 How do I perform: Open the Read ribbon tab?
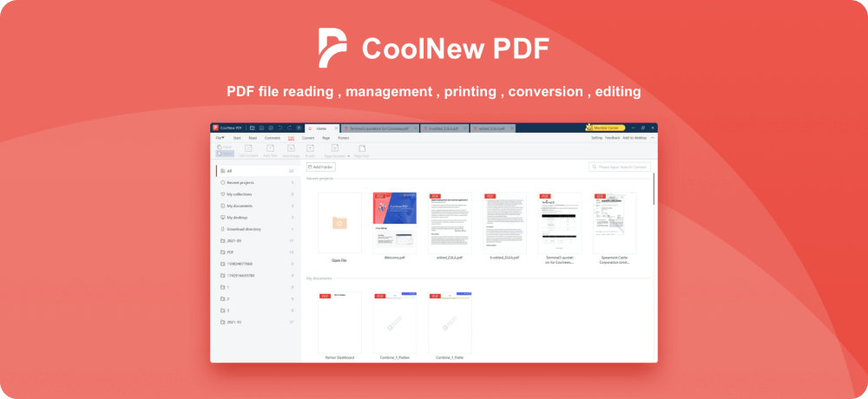253,138
